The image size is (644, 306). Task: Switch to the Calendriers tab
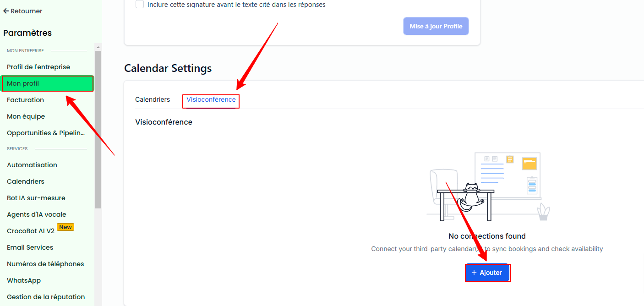click(x=153, y=99)
